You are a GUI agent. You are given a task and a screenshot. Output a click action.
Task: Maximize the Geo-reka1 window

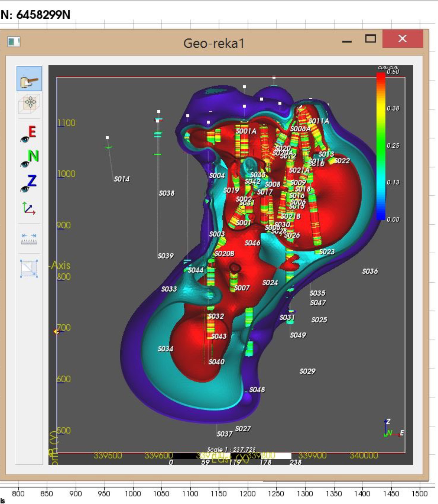click(x=371, y=39)
